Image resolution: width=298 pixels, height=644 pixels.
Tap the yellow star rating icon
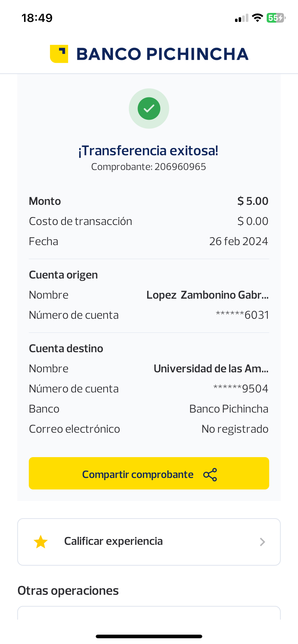41,542
